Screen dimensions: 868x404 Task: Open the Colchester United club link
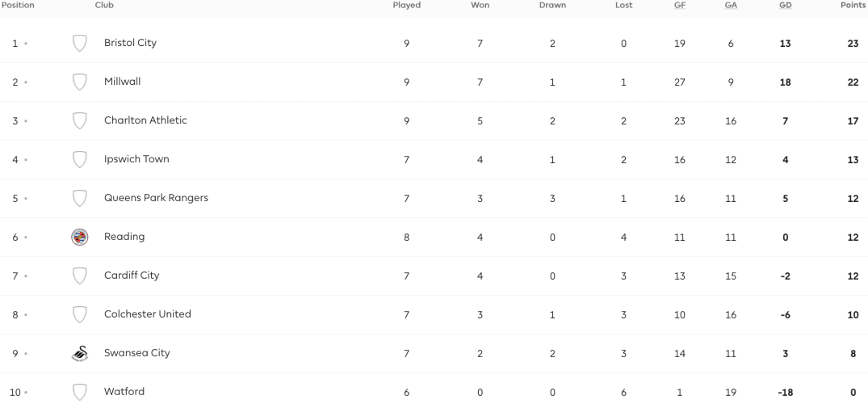[147, 314]
